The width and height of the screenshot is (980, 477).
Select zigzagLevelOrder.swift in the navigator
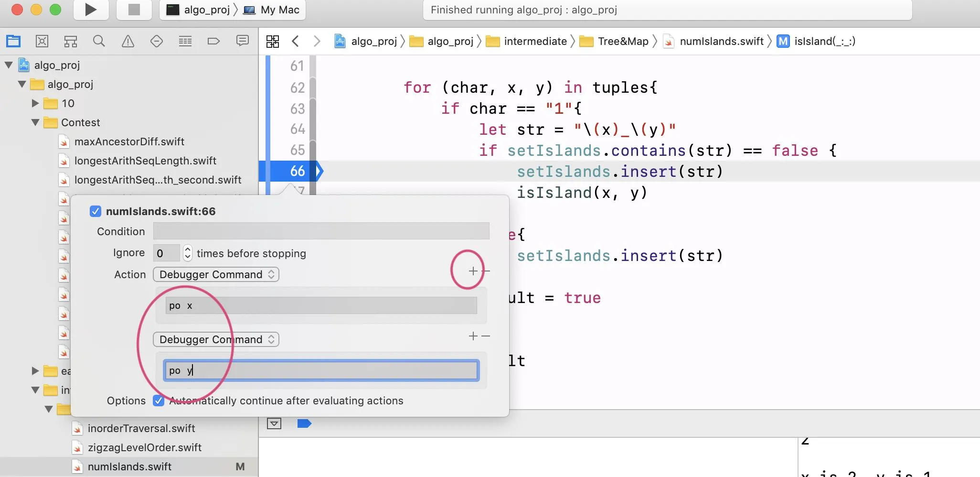click(145, 447)
